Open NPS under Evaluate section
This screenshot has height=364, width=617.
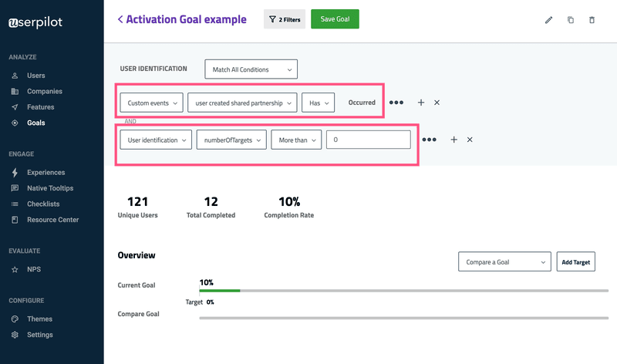34,270
